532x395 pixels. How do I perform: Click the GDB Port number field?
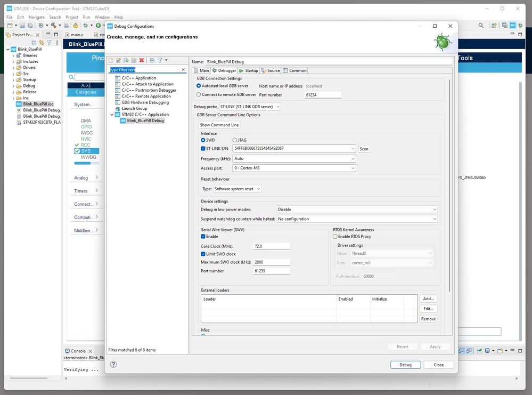tap(323, 95)
